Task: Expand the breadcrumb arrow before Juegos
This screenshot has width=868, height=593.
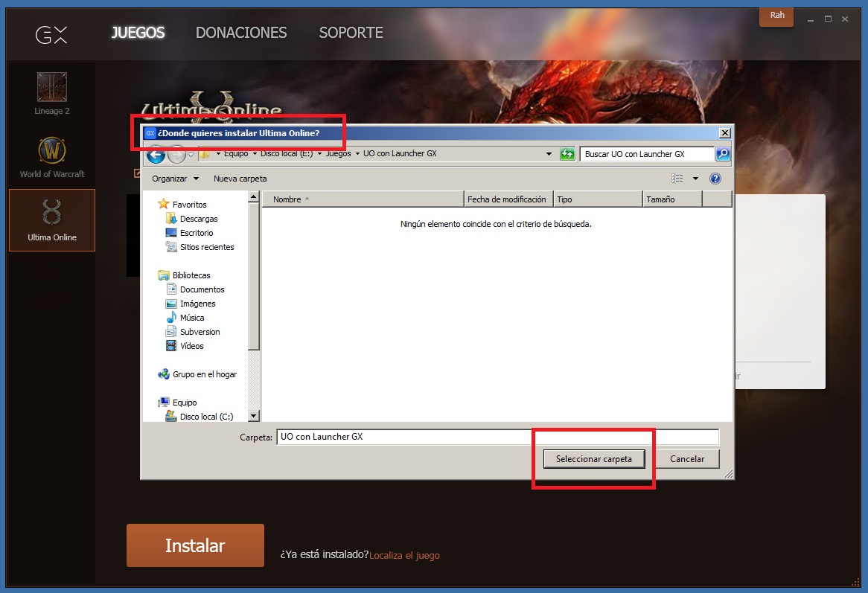Action: [319, 154]
